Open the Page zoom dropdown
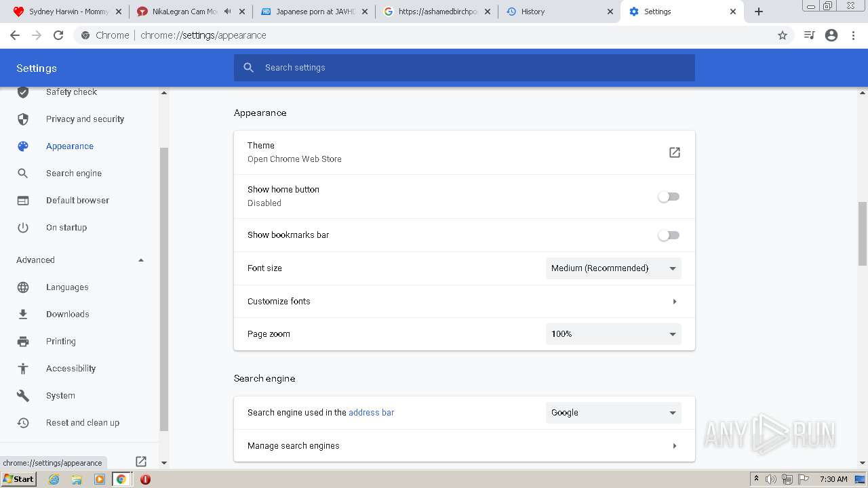868x488 pixels. point(614,334)
